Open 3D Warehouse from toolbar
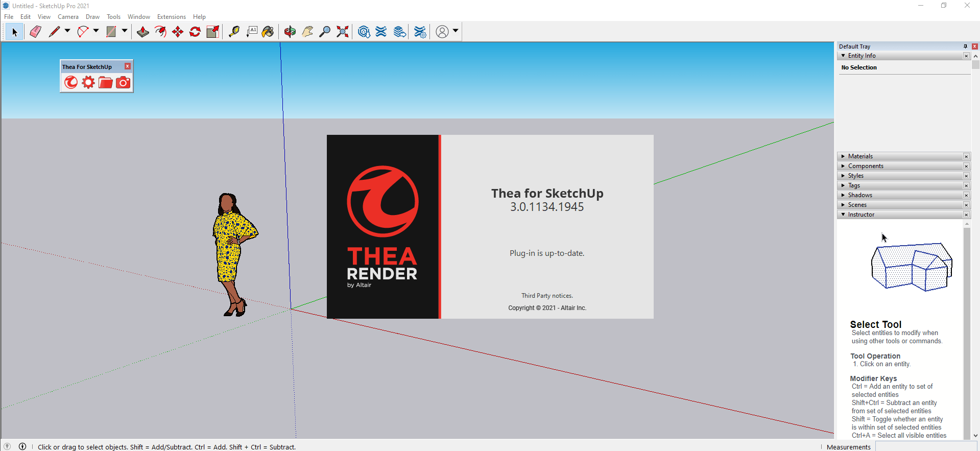980x451 pixels. click(364, 32)
